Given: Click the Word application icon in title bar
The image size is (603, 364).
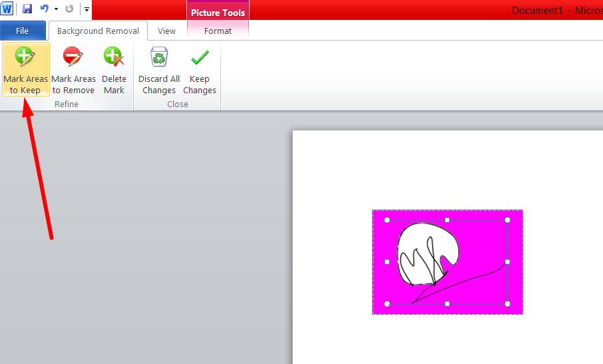Looking at the screenshot, I should pos(7,9).
